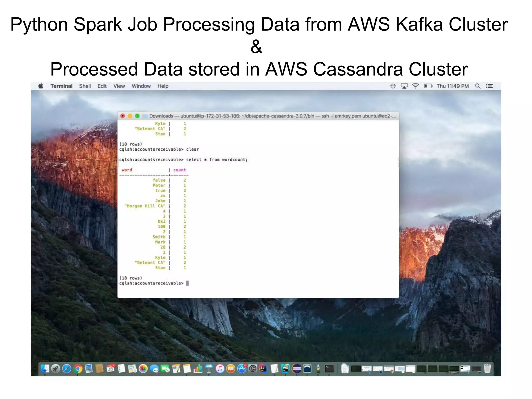This screenshot has width=532, height=399.
Task: Open Keynote podium icon in dock
Action: pyautogui.click(x=209, y=369)
